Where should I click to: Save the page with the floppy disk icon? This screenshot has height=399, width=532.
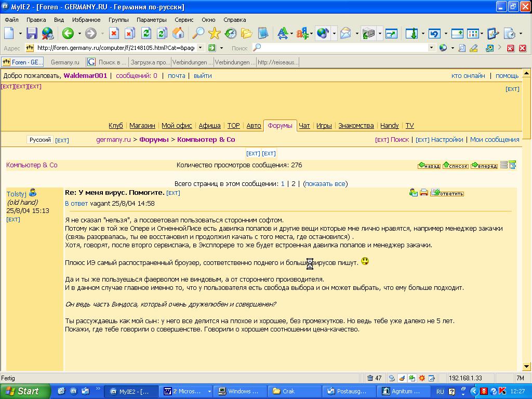32,33
